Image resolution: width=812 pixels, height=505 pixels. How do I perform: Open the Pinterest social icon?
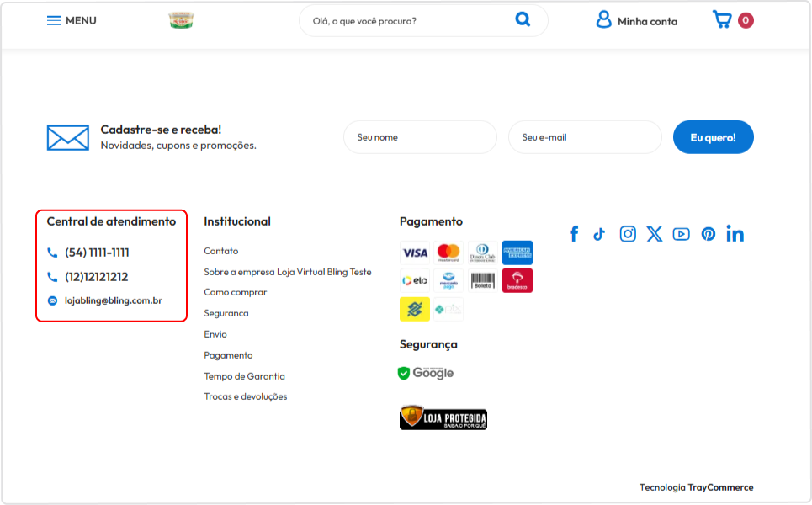[x=709, y=234]
